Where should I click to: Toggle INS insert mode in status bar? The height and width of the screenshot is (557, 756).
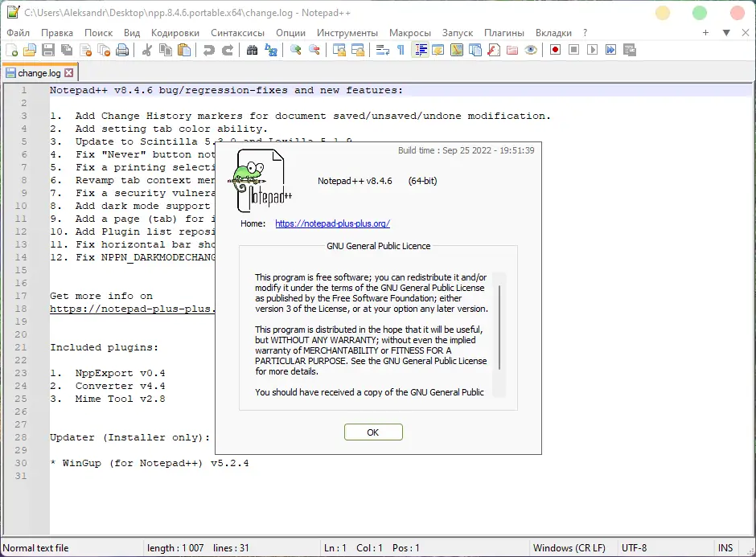[725, 548]
